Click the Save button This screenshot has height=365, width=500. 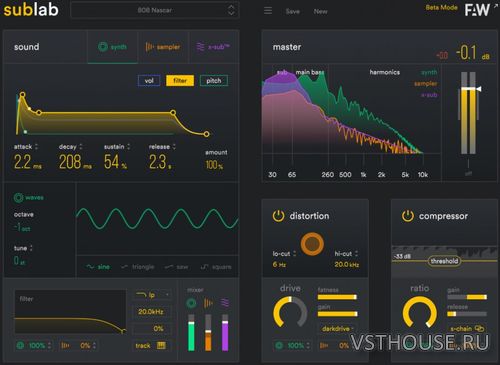coord(293,11)
